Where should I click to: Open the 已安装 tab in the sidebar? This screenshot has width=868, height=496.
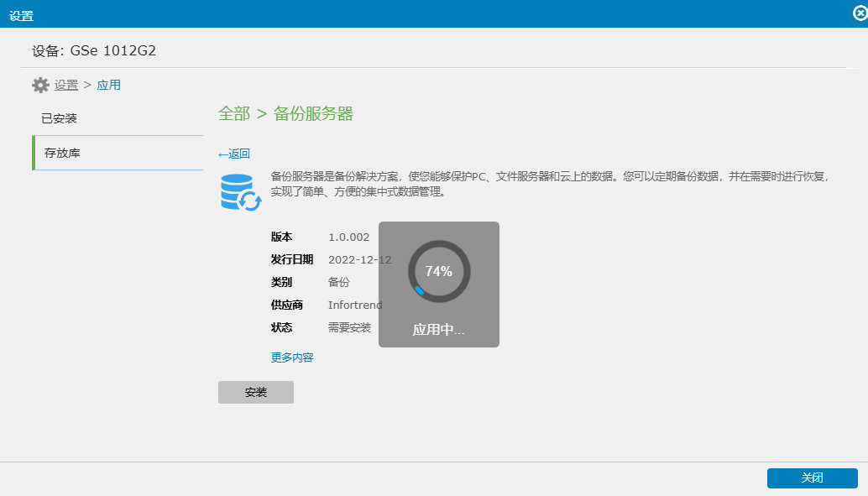[60, 118]
